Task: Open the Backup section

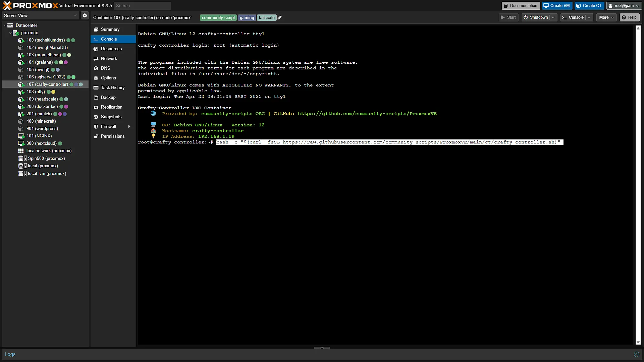Action: tap(113, 98)
